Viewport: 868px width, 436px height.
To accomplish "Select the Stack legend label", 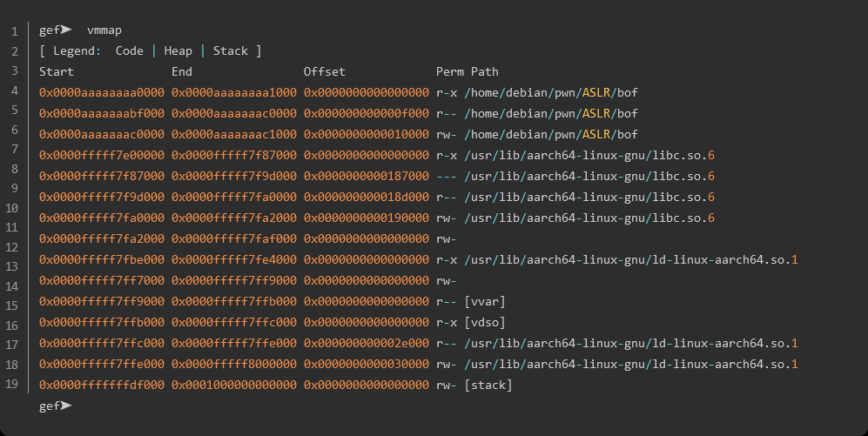I will [x=231, y=51].
